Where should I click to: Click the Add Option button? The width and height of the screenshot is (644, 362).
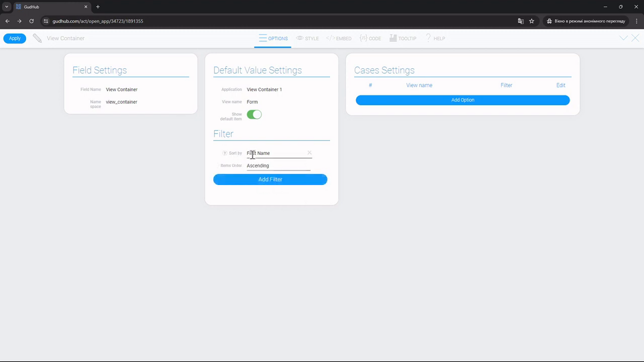pyautogui.click(x=462, y=100)
